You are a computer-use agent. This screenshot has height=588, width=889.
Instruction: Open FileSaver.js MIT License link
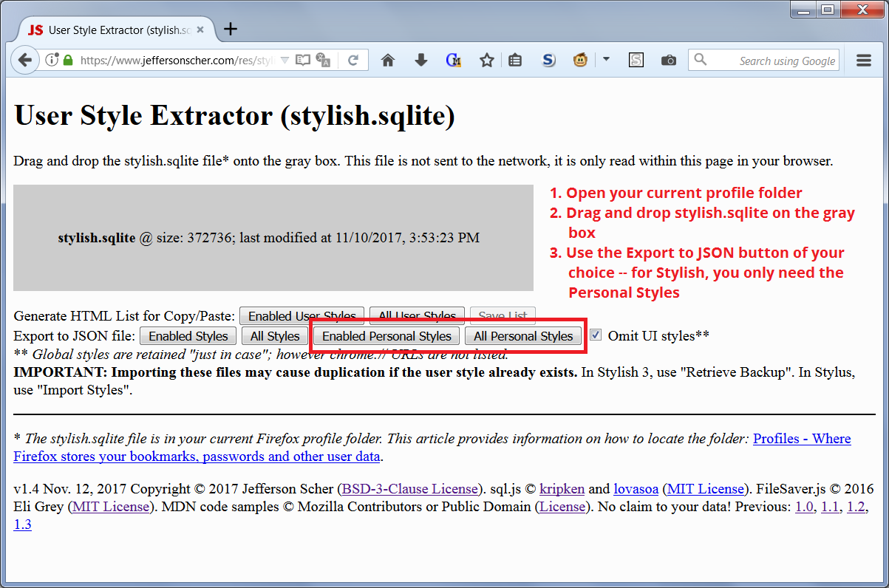(111, 507)
